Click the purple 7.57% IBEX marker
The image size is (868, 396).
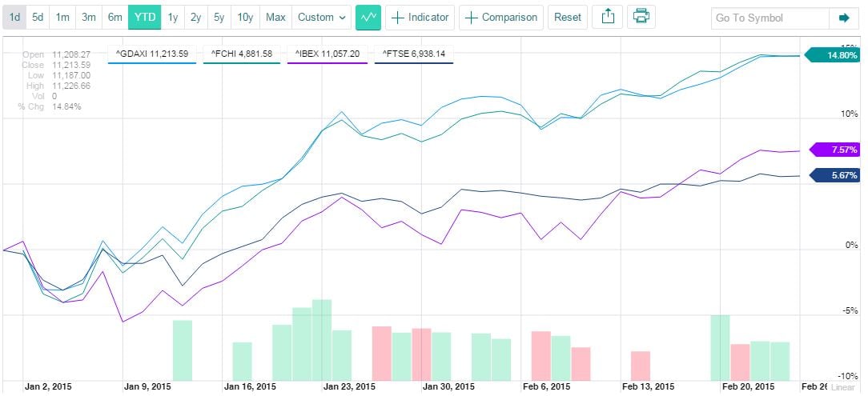pyautogui.click(x=836, y=150)
